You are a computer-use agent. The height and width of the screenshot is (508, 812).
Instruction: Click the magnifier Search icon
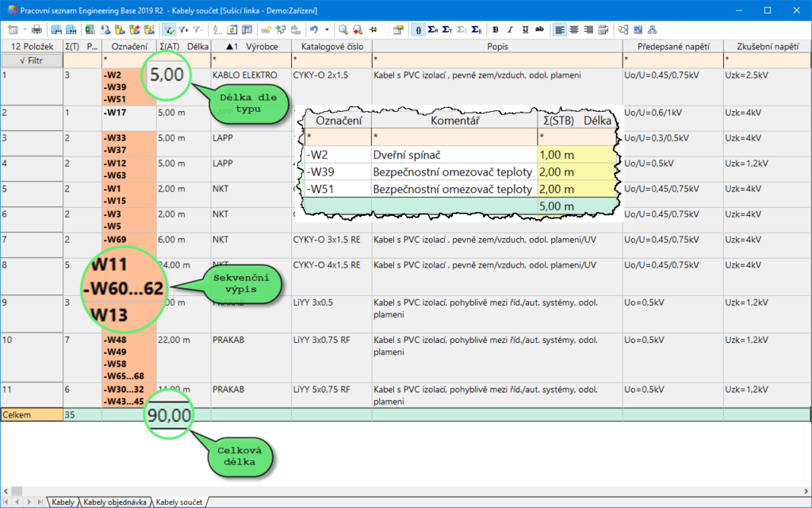[343, 29]
